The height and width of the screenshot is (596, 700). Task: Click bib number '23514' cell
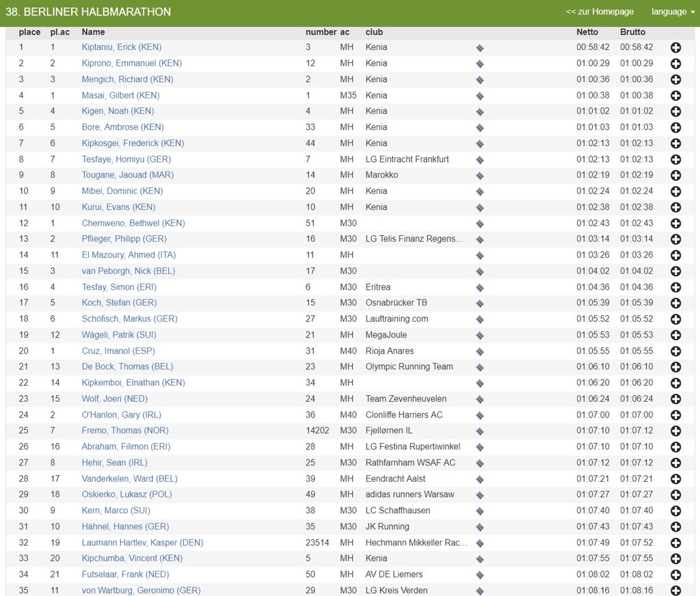pos(317,543)
